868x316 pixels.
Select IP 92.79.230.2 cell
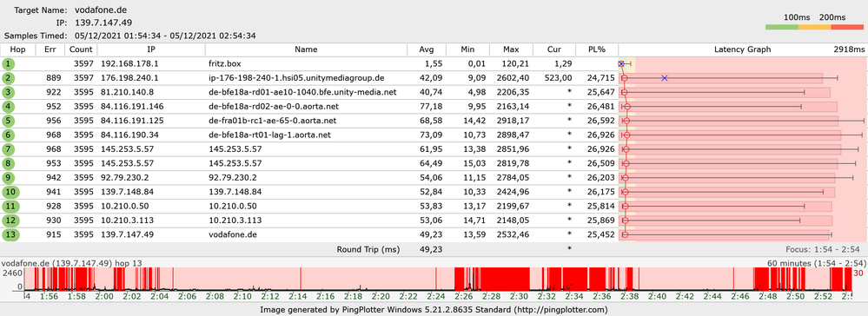pos(125,178)
